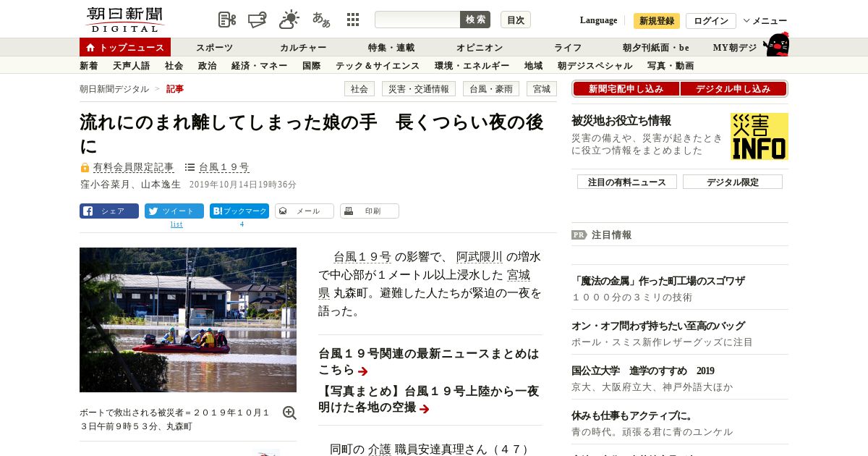The image size is (868, 456).
Task: Open the 「魔法の金属」 町工場 article link
Action: point(658,281)
